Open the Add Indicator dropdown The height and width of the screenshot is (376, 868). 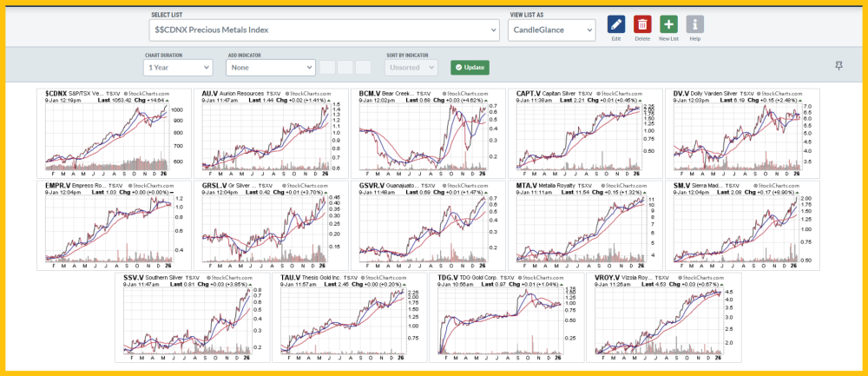point(269,67)
